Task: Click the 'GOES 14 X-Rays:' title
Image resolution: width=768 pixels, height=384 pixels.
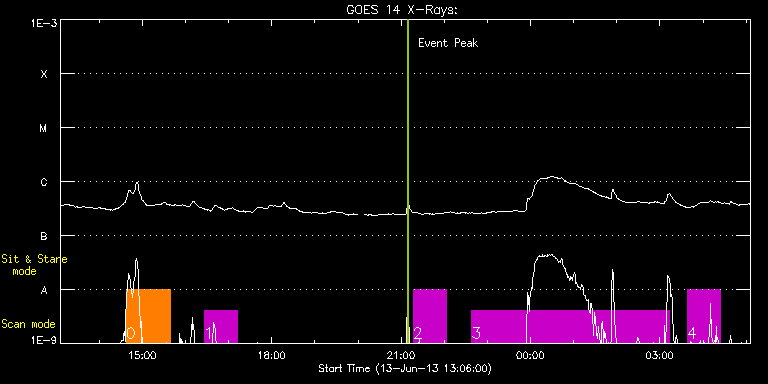Action: [x=402, y=10]
